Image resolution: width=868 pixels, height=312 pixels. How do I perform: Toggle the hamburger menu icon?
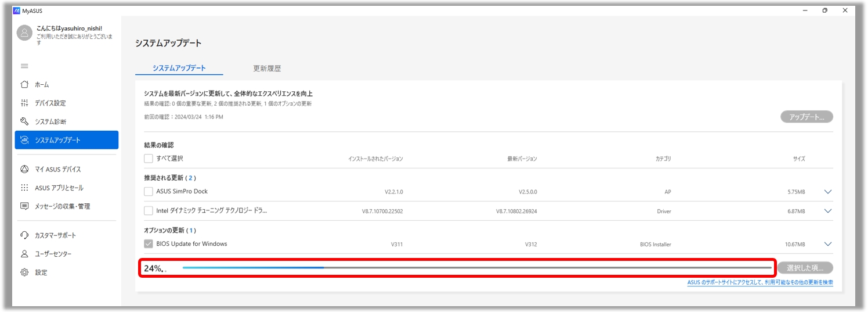[x=24, y=66]
